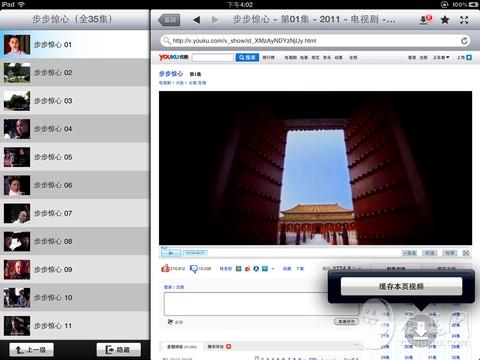Switch to the second comments tab with red icon
Image resolution: width=480 pixels, height=360 pixels.
(219, 347)
